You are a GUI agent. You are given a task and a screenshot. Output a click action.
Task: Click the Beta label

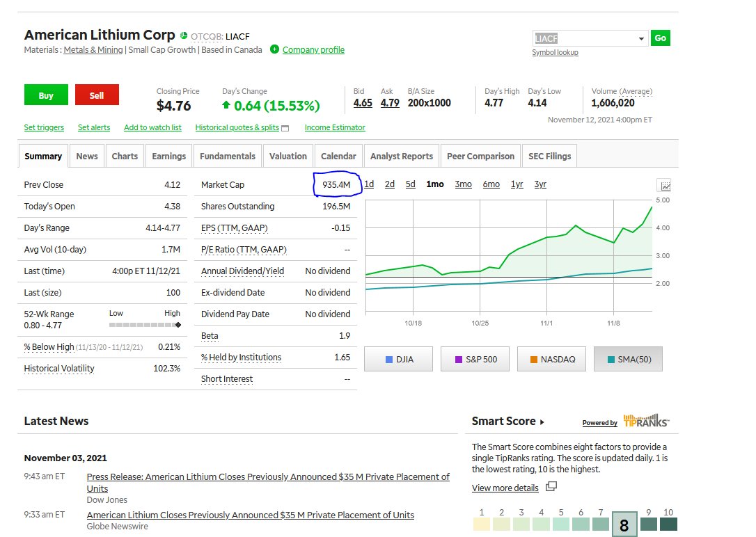(210, 336)
